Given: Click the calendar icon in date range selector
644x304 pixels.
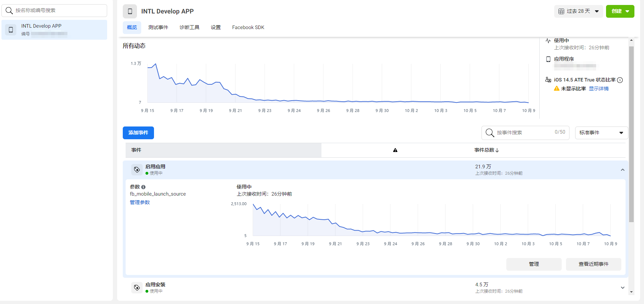Looking at the screenshot, I should click(x=561, y=11).
